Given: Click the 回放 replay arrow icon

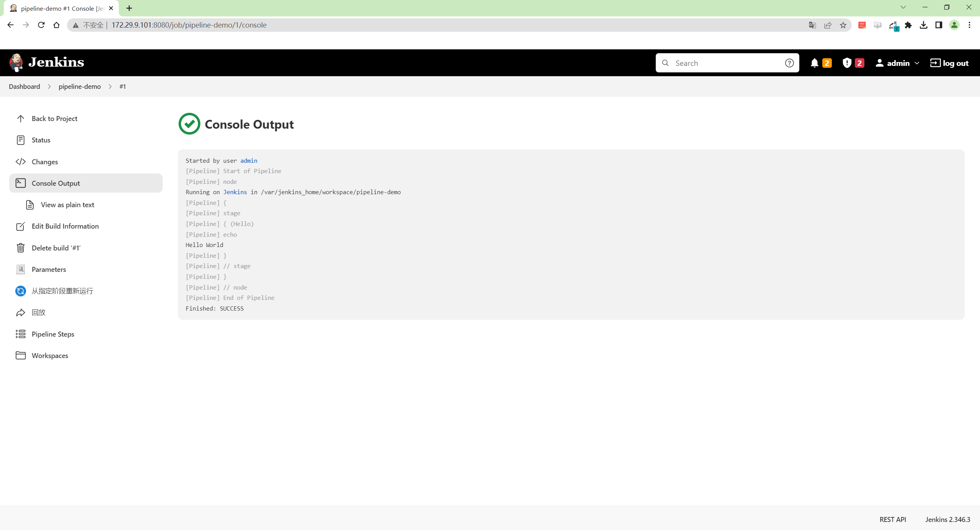Looking at the screenshot, I should 21,312.
